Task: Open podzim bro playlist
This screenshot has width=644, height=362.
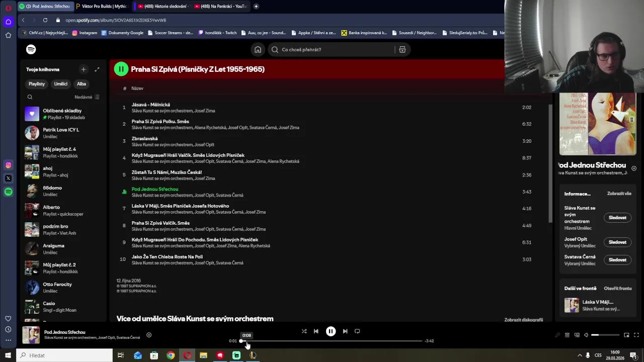Action: (63, 229)
